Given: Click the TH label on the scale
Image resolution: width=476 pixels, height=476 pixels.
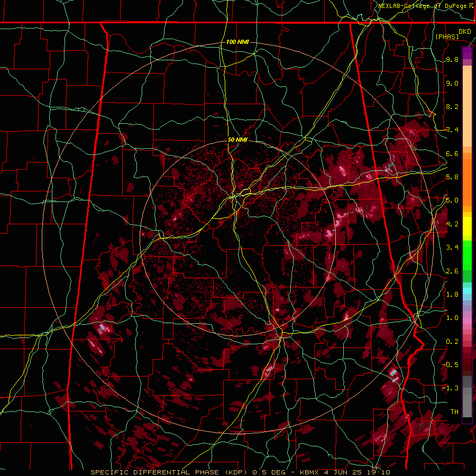Looking at the screenshot, I should 454,412.
